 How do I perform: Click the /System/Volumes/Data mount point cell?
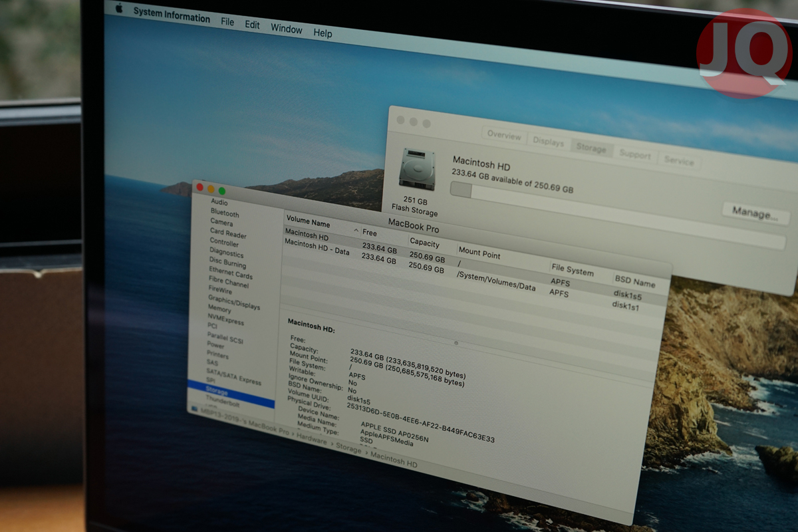[496, 281]
